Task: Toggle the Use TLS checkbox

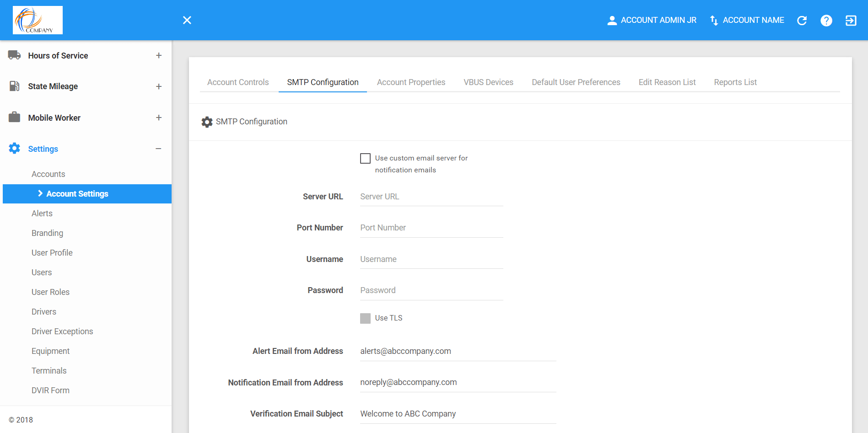Action: 365,318
